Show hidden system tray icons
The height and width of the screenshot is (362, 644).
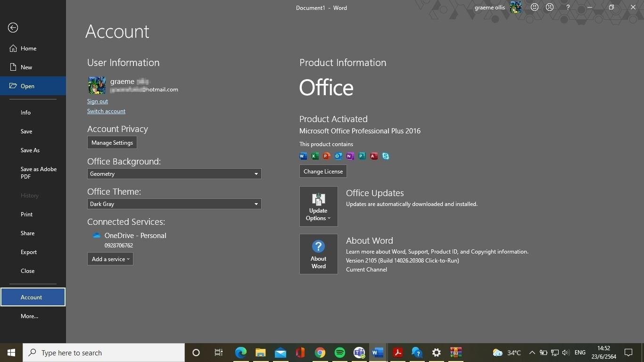(532, 353)
